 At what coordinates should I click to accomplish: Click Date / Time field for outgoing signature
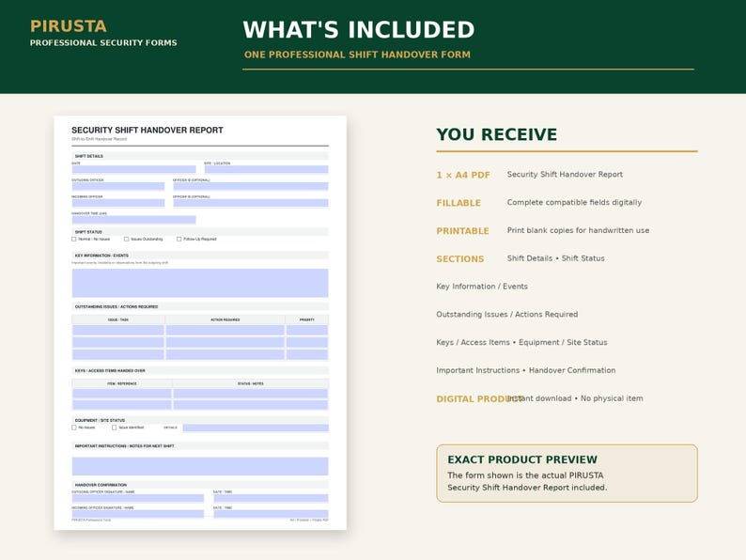click(271, 498)
